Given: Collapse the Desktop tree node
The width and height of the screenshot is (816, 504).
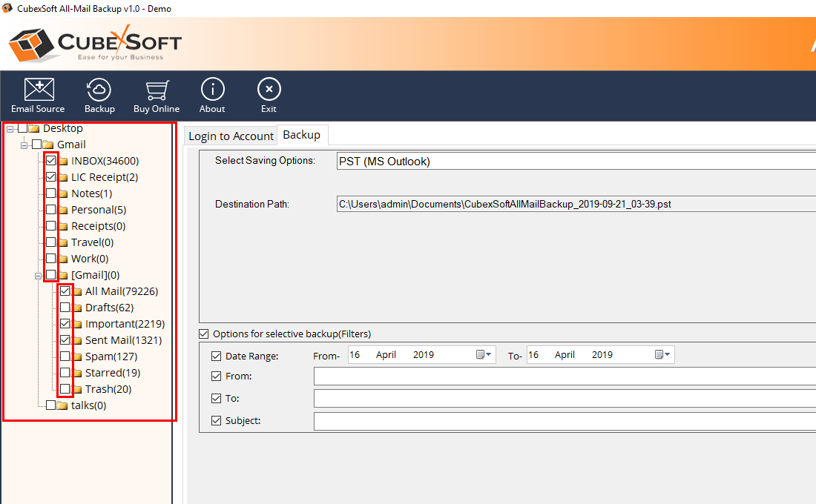Looking at the screenshot, I should tap(10, 129).
